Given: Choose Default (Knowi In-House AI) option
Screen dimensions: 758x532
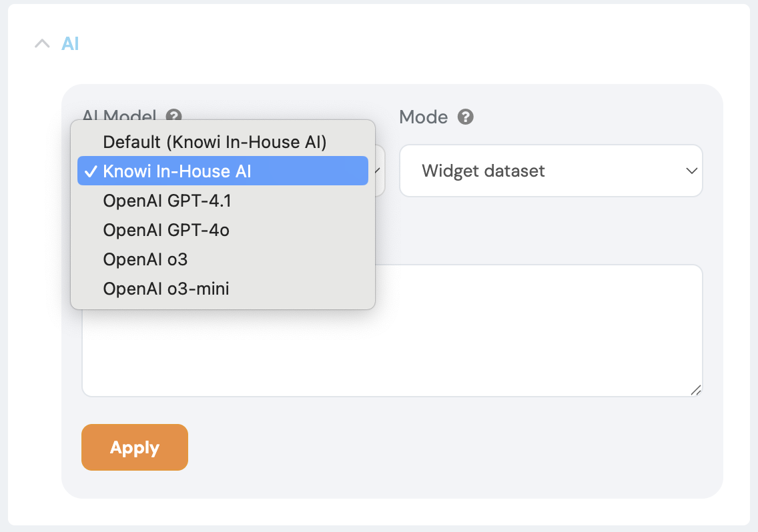Looking at the screenshot, I should click(214, 142).
